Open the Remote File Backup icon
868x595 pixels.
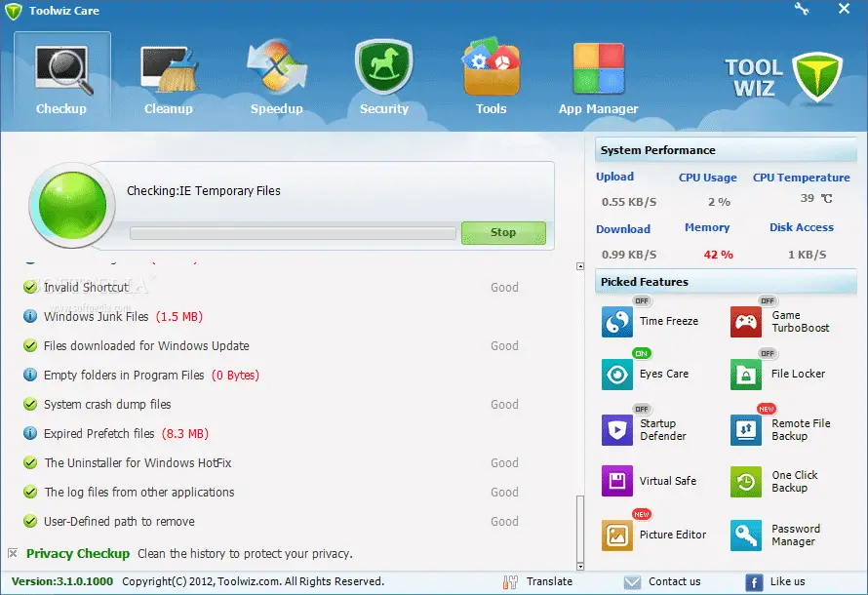[x=746, y=429]
